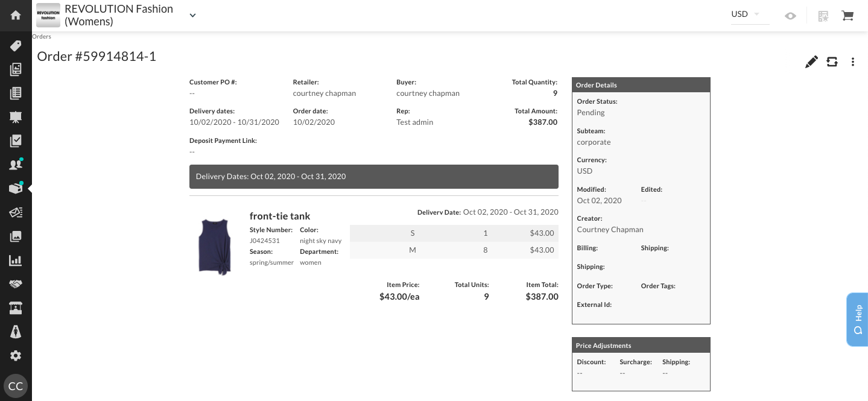Open the necktie sidebar icon
Viewport: 868px width, 401px height.
pyautogui.click(x=16, y=332)
